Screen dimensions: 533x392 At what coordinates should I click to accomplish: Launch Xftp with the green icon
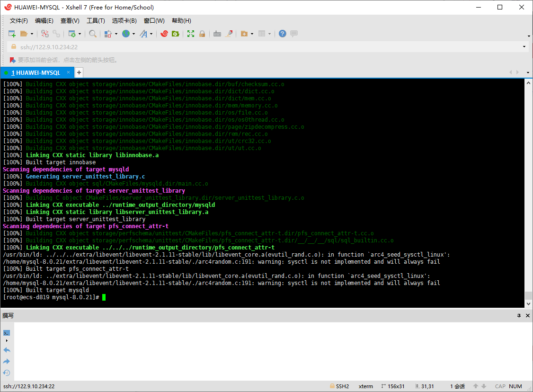176,34
